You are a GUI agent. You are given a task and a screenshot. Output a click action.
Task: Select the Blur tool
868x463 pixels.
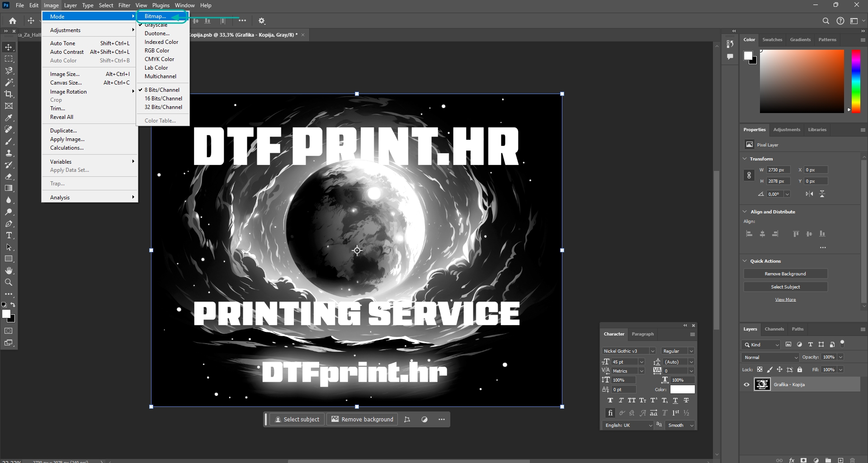[9, 200]
